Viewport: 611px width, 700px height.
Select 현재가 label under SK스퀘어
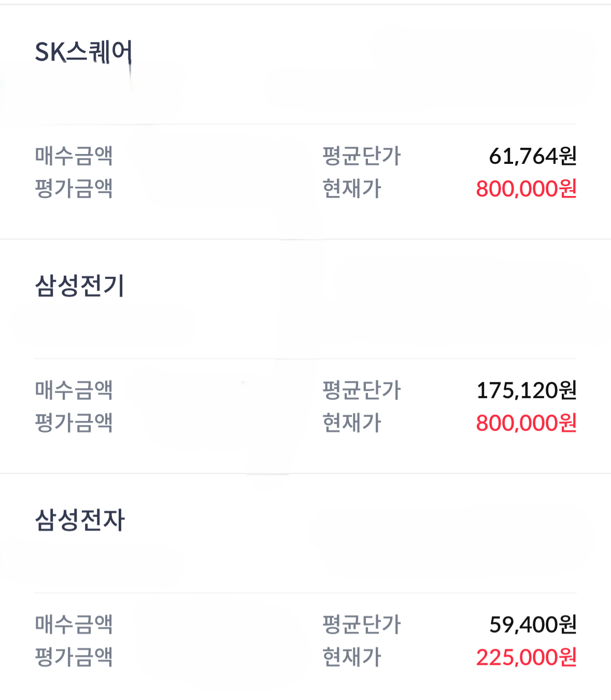[x=352, y=188]
